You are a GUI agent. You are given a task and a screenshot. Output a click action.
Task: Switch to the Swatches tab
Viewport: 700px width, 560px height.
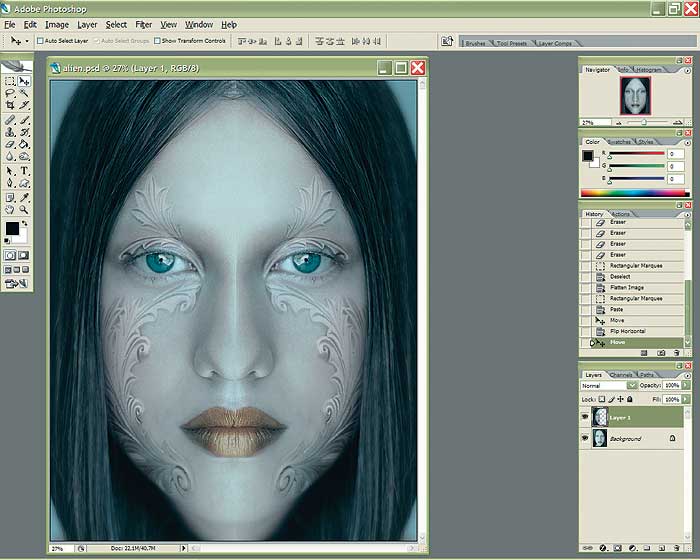coord(620,142)
